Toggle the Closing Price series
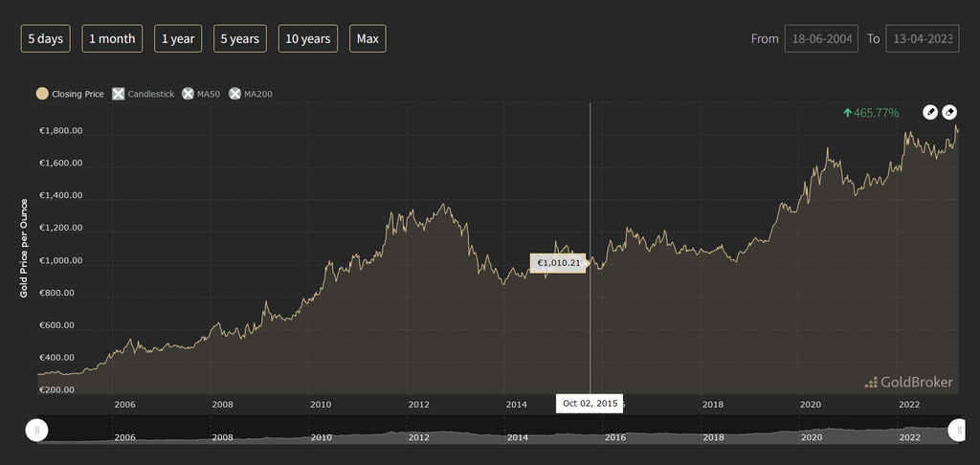The height and width of the screenshot is (465, 980). click(x=69, y=94)
